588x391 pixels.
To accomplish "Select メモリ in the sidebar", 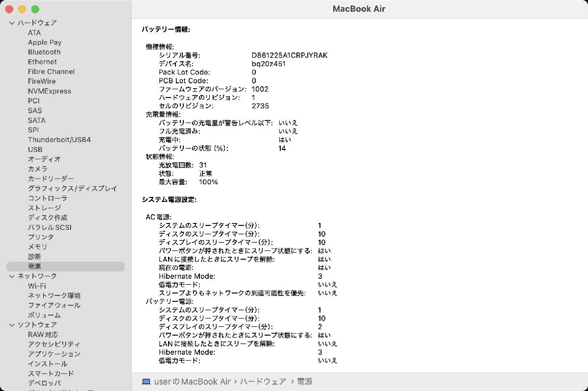I will pyautogui.click(x=38, y=247).
